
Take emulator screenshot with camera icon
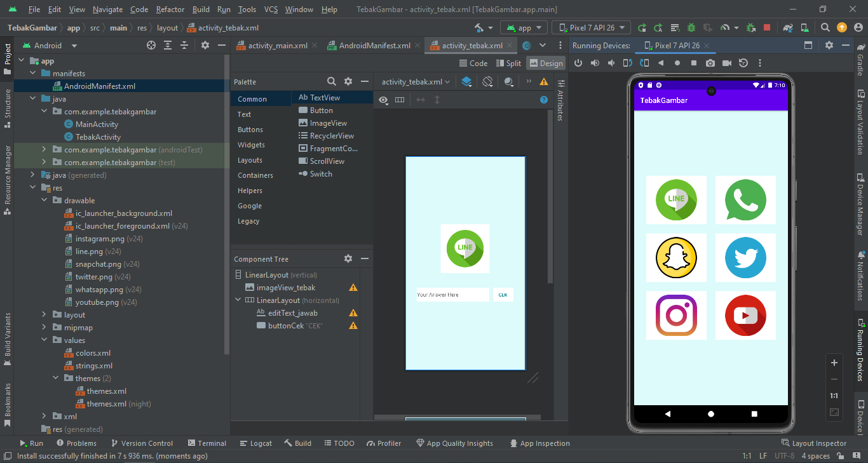pyautogui.click(x=710, y=63)
